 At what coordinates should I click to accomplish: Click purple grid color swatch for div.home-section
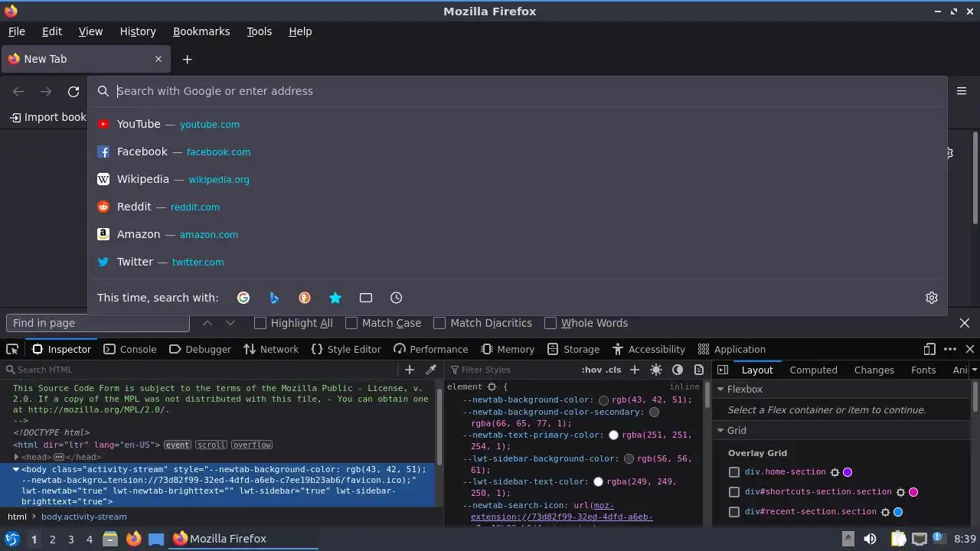[x=848, y=472]
